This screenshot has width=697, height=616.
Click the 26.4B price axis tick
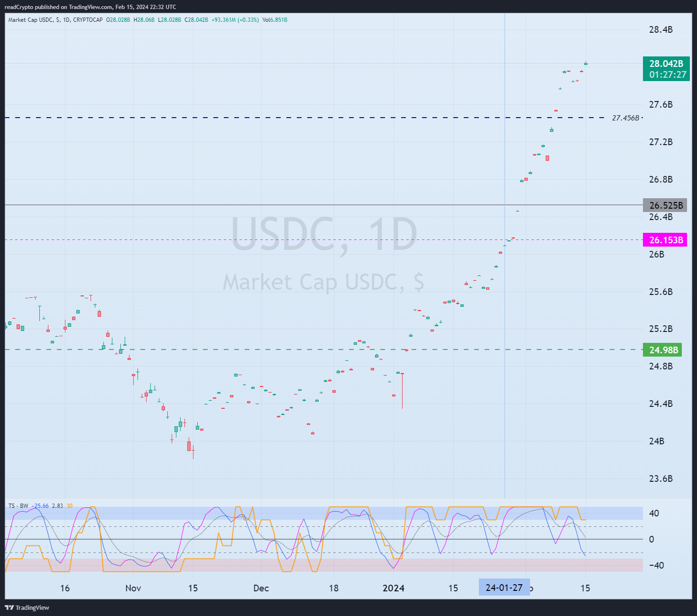point(660,217)
